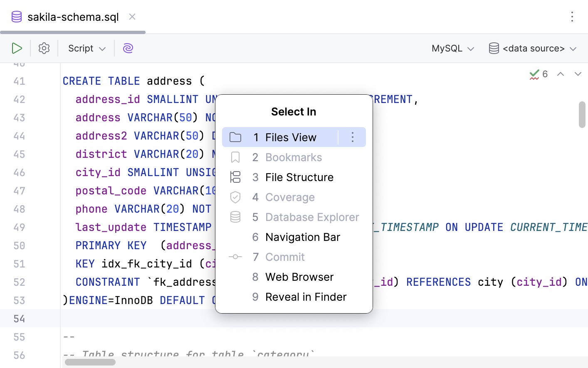Click the data source database icon
This screenshot has height=368, width=588.
point(494,48)
